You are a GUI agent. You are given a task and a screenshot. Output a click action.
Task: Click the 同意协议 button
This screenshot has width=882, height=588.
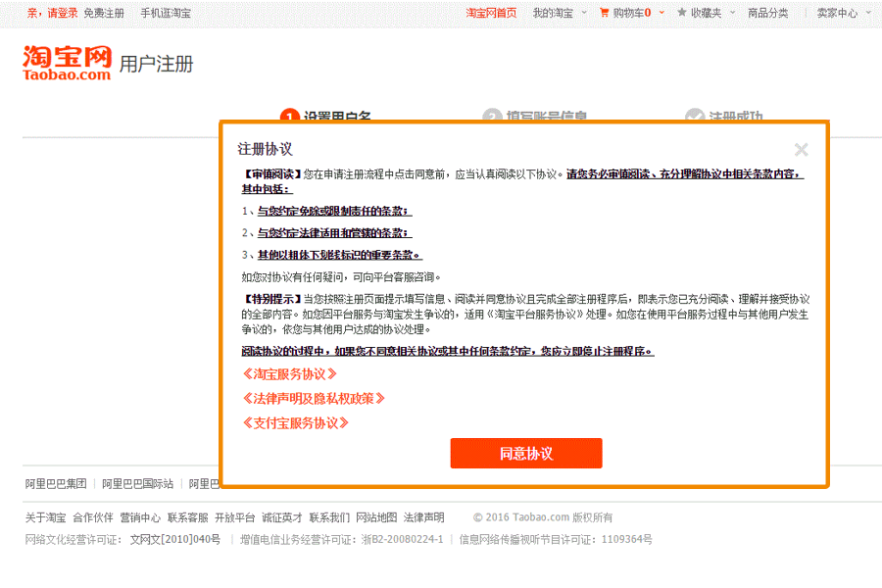[526, 453]
